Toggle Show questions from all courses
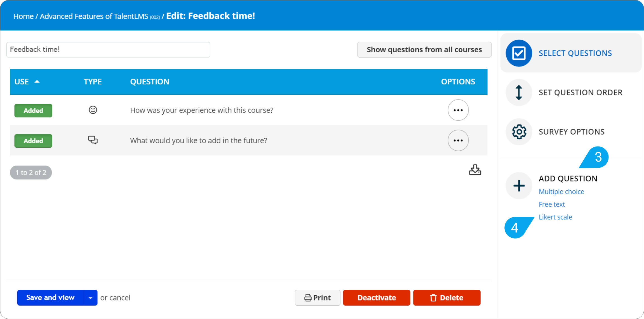 pos(424,49)
